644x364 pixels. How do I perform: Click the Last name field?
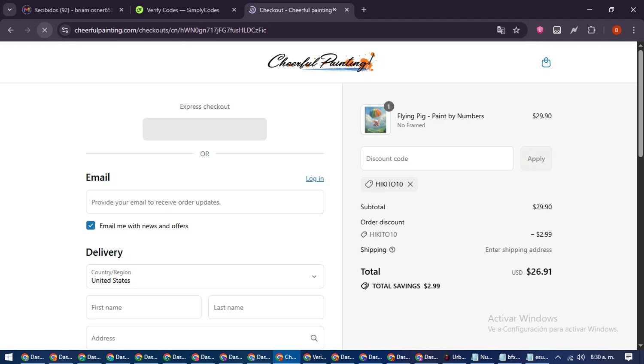coord(266,307)
